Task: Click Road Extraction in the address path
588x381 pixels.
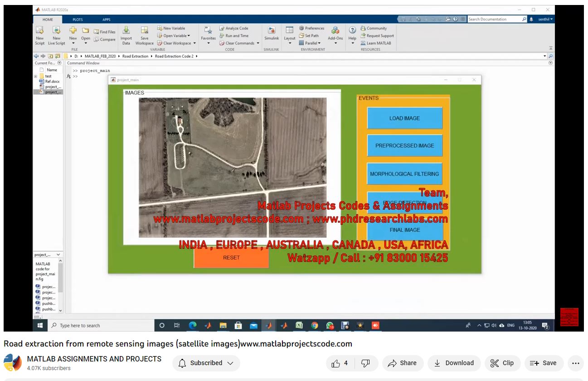Action: coord(135,56)
